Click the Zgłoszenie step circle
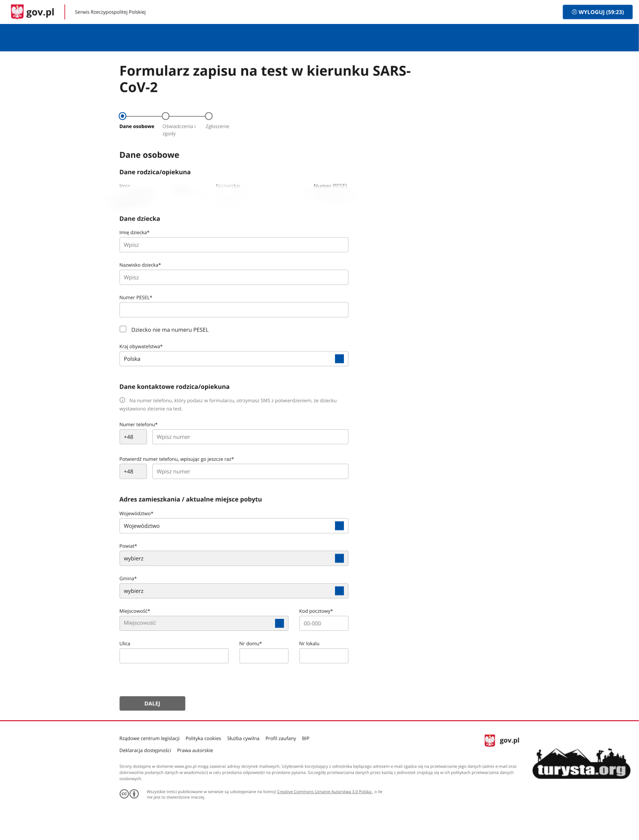This screenshot has width=639, height=840. coord(209,116)
